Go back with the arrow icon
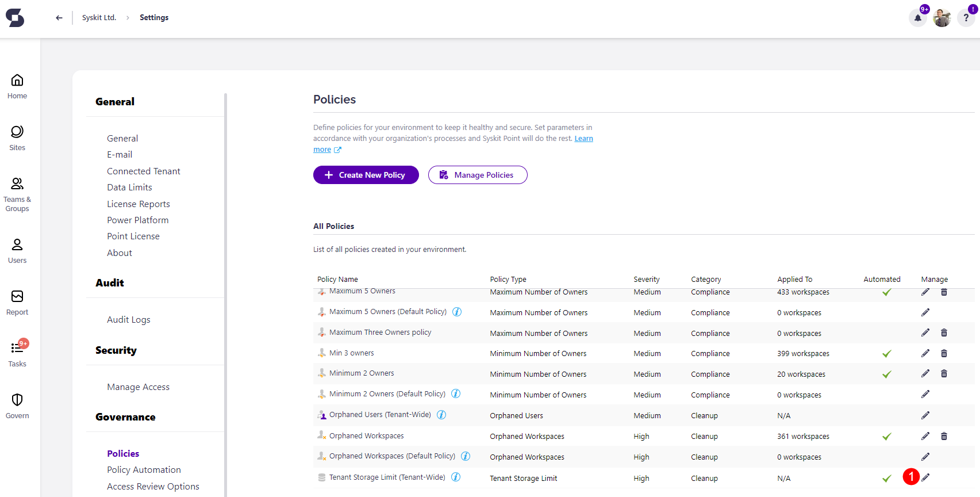Image resolution: width=980 pixels, height=497 pixels. 59,18
